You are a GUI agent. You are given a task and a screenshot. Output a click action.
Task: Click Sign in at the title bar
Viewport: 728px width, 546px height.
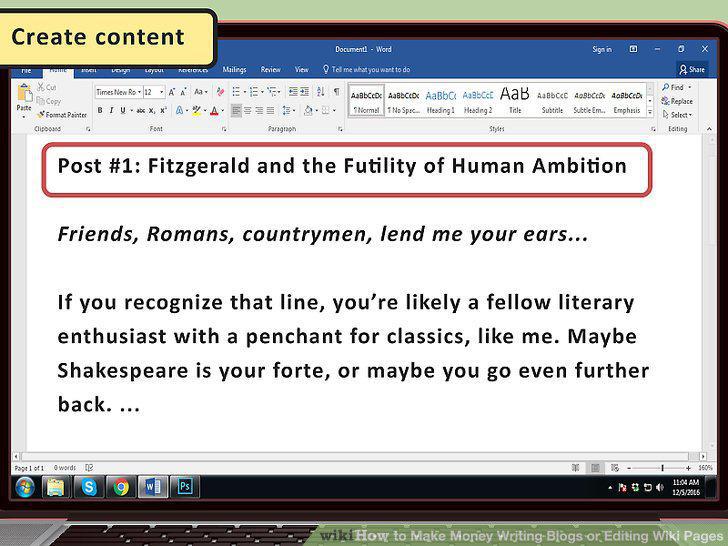tap(602, 49)
